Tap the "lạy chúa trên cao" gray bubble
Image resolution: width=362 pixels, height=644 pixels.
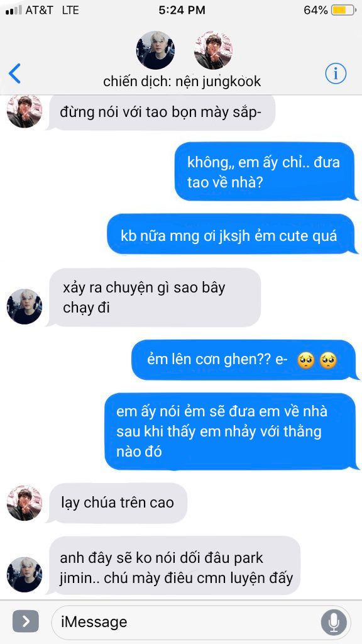click(118, 503)
